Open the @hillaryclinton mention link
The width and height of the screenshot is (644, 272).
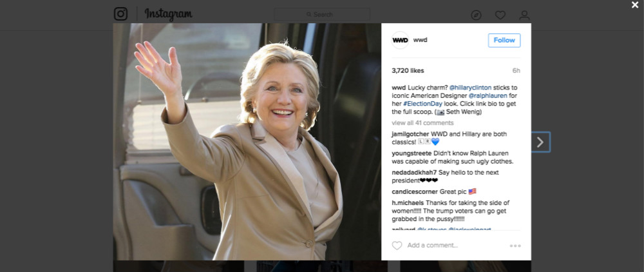pyautogui.click(x=470, y=88)
